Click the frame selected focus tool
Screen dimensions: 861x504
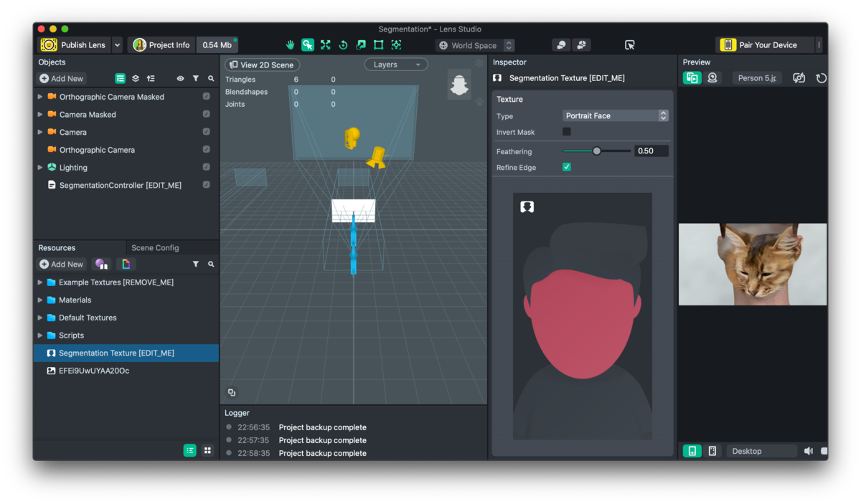(396, 45)
